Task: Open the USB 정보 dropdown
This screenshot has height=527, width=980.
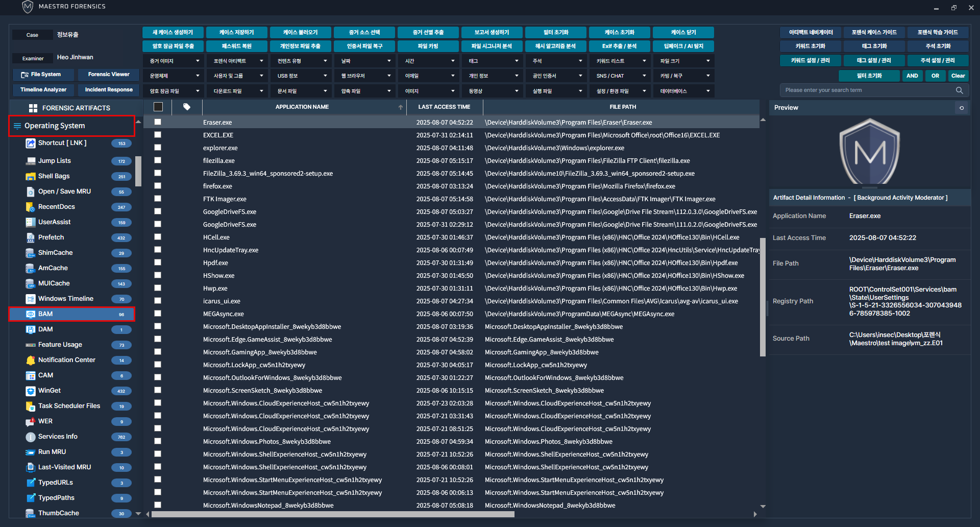Action: [x=301, y=76]
